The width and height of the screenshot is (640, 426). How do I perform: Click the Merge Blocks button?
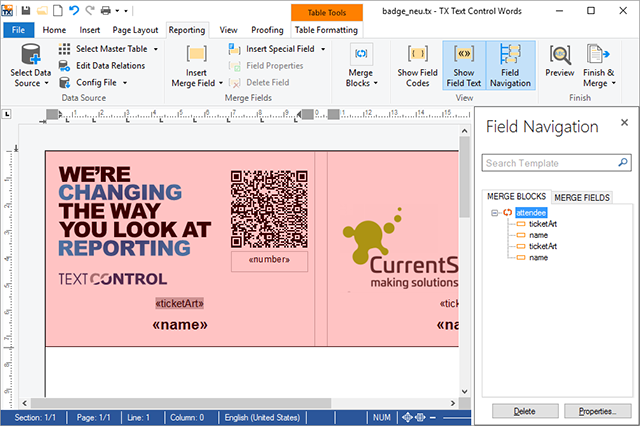click(x=361, y=65)
